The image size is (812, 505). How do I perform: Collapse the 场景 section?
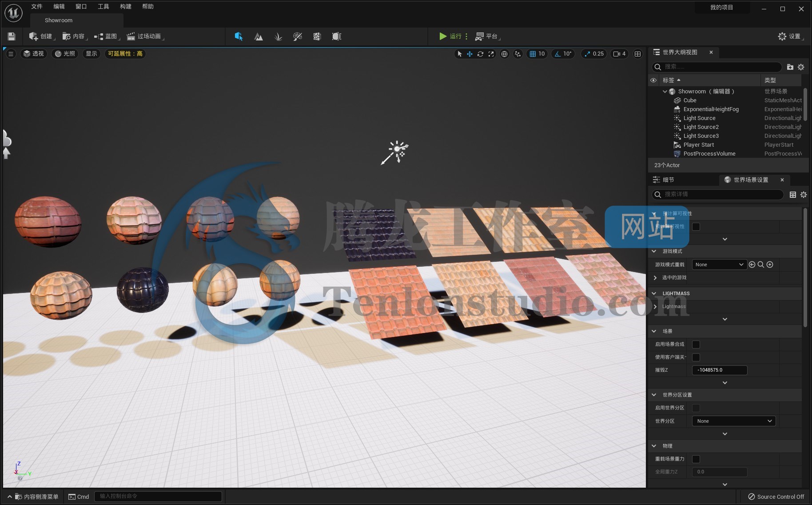[x=654, y=331]
